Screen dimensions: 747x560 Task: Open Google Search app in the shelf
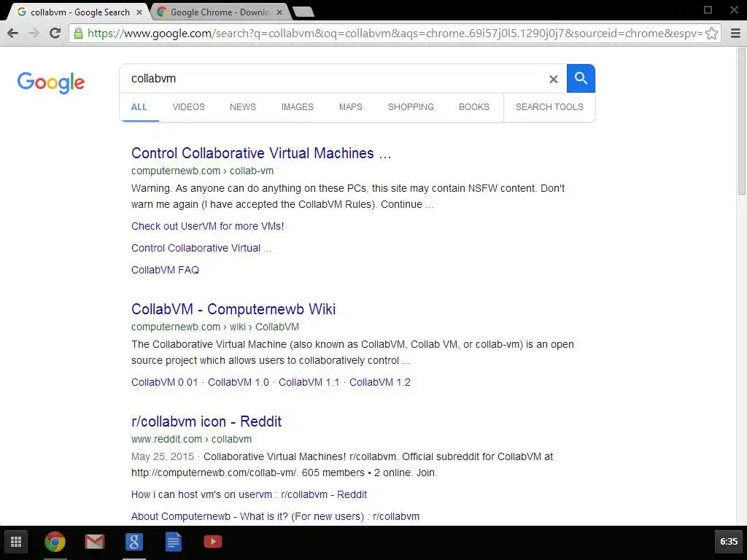(x=134, y=542)
